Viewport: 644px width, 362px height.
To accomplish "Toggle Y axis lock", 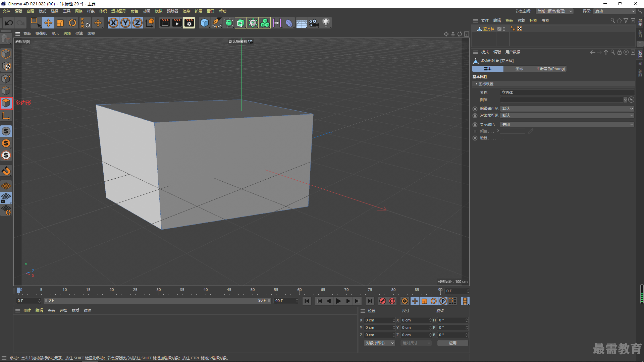I will click(125, 23).
